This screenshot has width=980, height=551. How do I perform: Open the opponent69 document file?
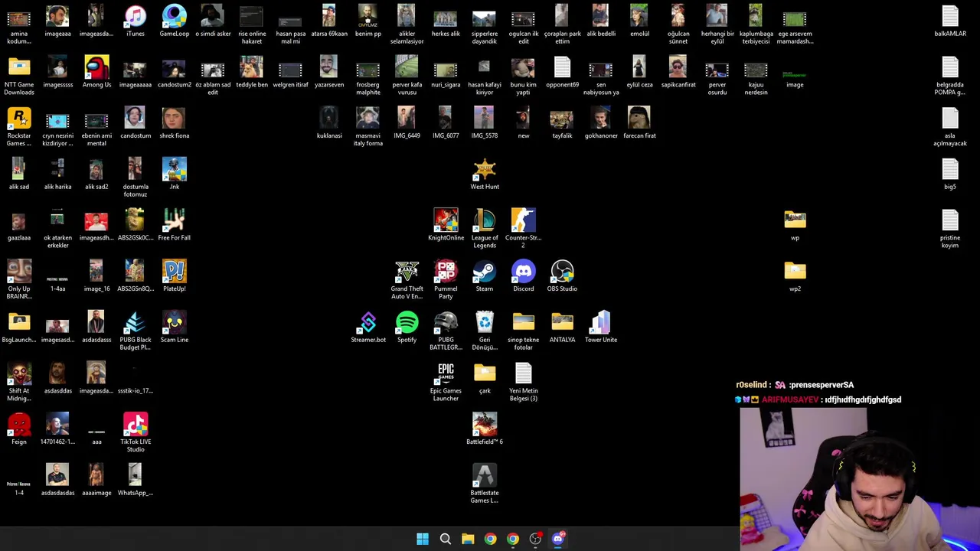click(x=562, y=73)
